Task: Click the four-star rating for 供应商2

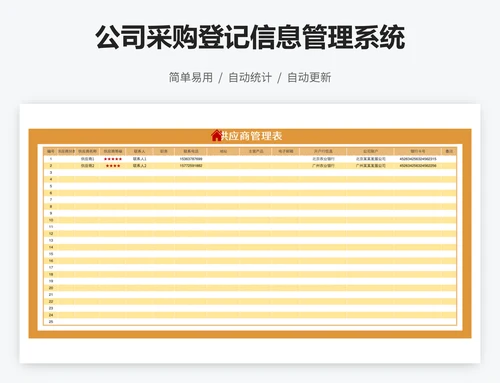Action: coord(113,166)
